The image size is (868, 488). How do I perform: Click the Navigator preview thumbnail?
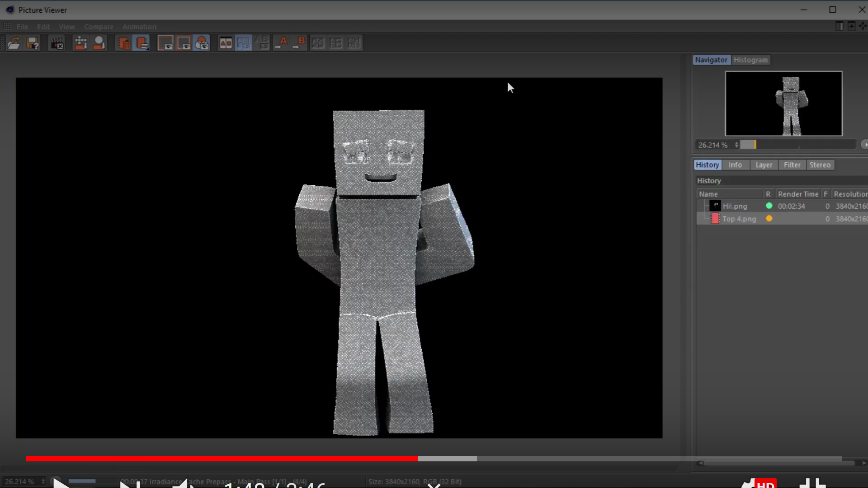(x=784, y=103)
